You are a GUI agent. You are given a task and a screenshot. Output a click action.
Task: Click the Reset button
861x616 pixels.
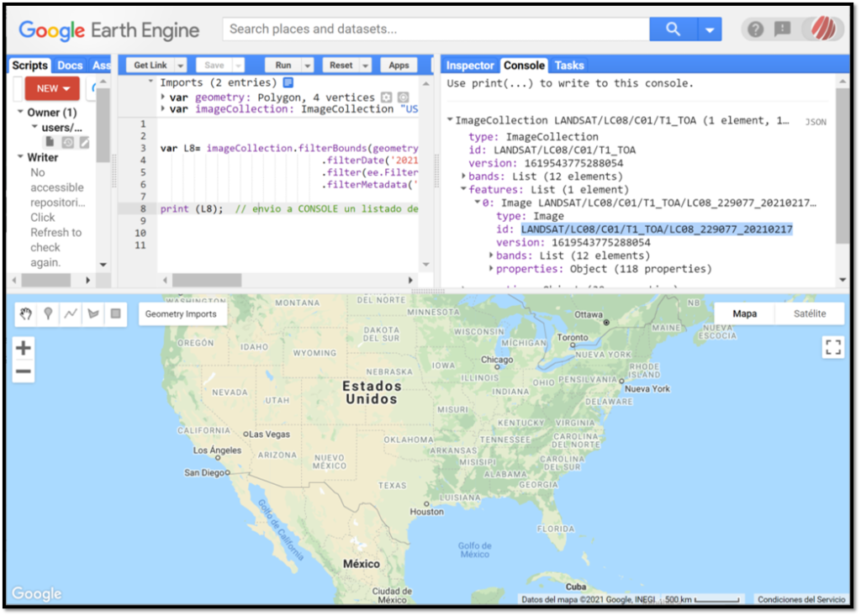click(341, 66)
